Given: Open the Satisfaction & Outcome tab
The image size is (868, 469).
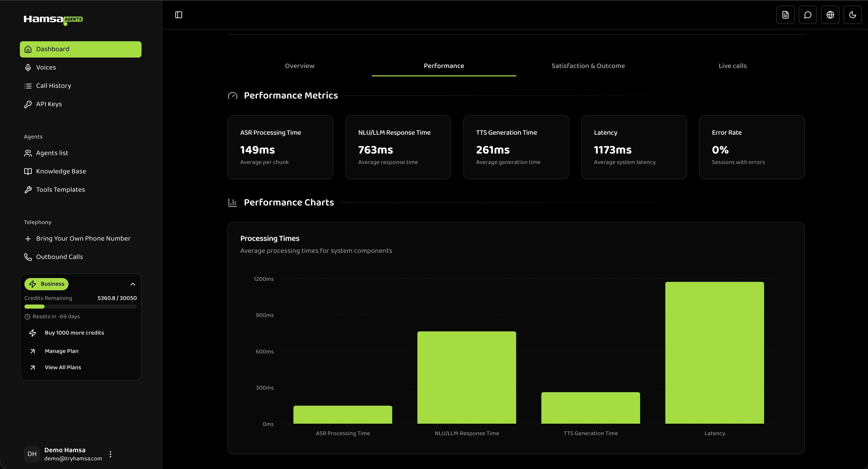Looking at the screenshot, I should pyautogui.click(x=588, y=66).
